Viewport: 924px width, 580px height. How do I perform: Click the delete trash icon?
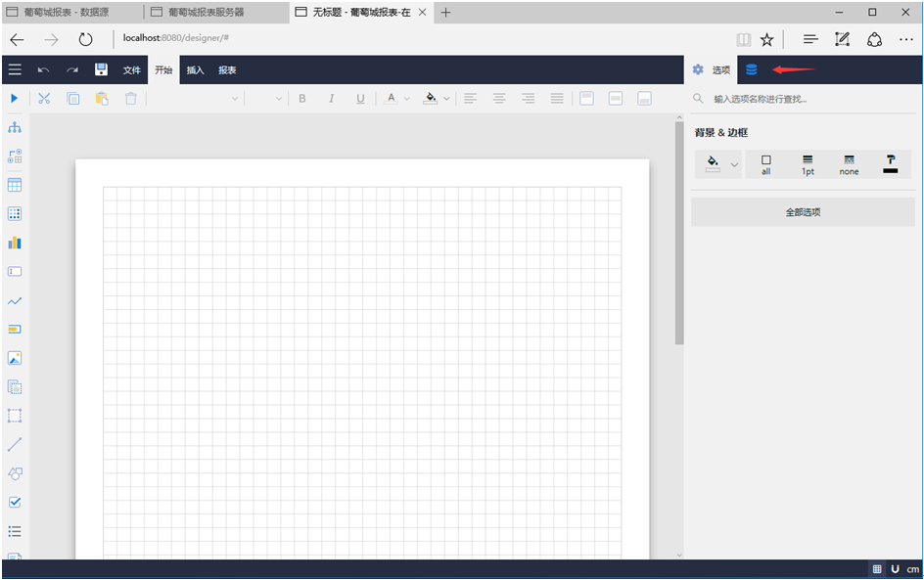131,99
